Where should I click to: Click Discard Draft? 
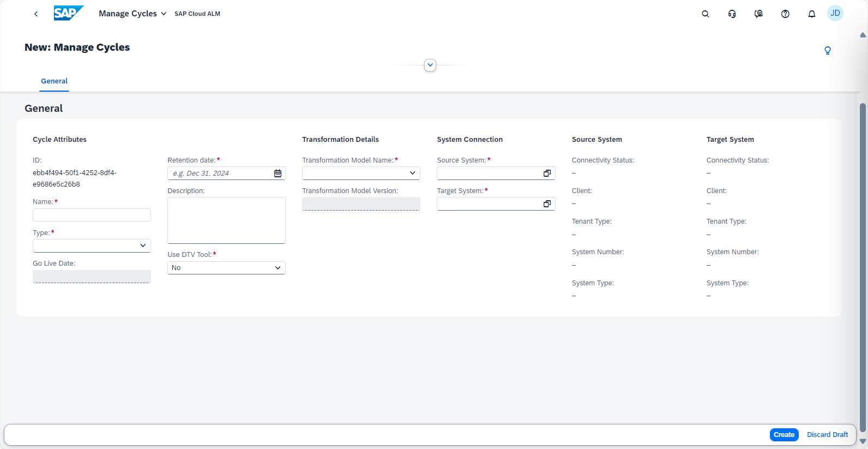click(x=827, y=435)
